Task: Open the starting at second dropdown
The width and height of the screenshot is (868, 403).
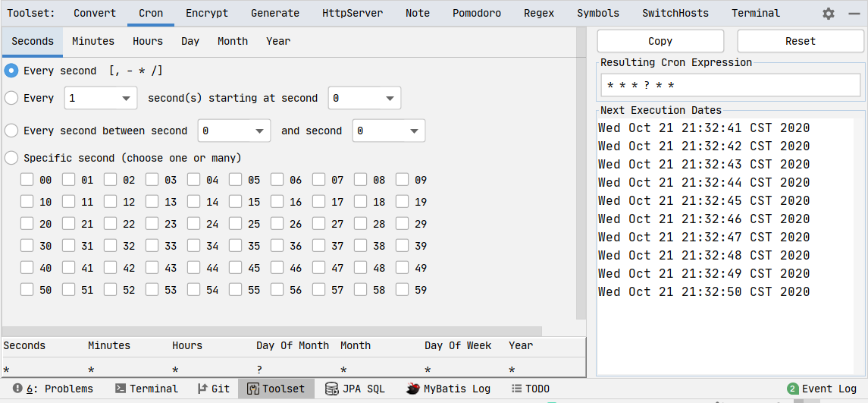Action: click(364, 98)
